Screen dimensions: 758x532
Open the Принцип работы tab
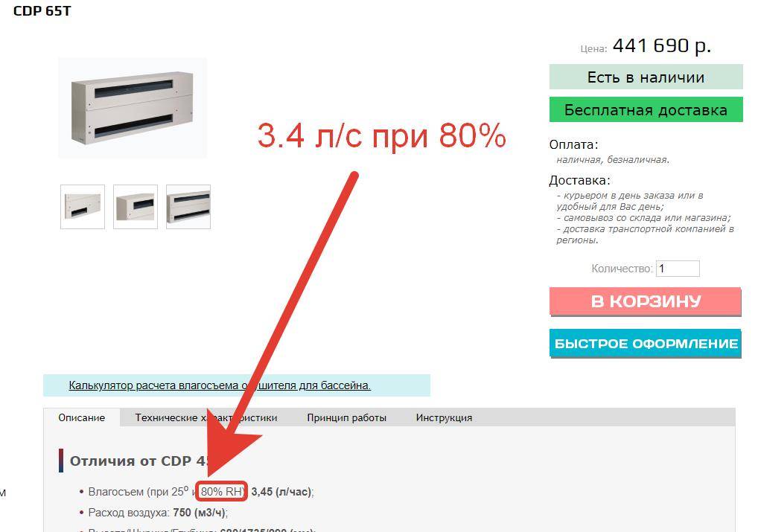[347, 417]
